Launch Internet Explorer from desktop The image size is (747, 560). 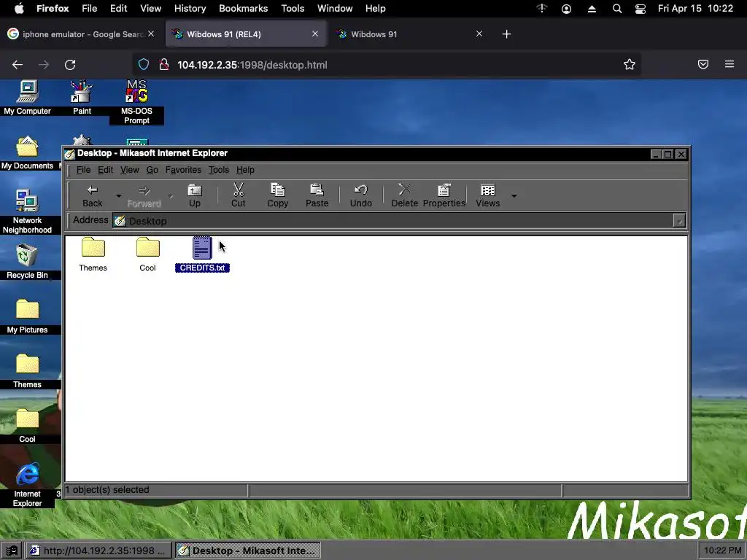[27, 484]
